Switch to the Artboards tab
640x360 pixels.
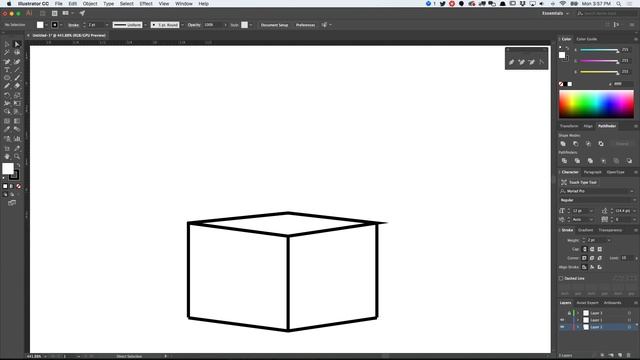tap(612, 303)
